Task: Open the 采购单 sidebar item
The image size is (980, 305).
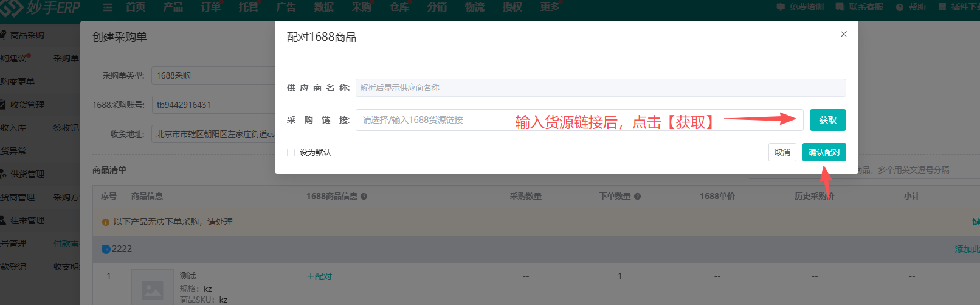Action: [x=66, y=58]
